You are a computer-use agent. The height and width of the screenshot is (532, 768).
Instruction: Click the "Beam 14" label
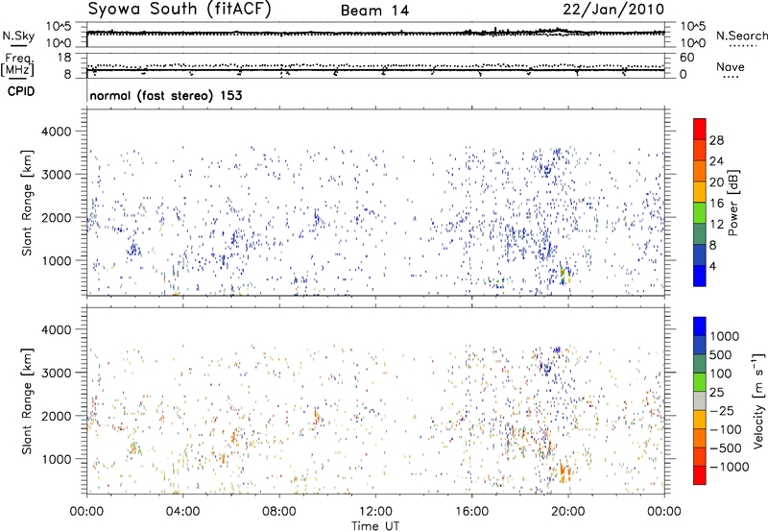coord(374,11)
